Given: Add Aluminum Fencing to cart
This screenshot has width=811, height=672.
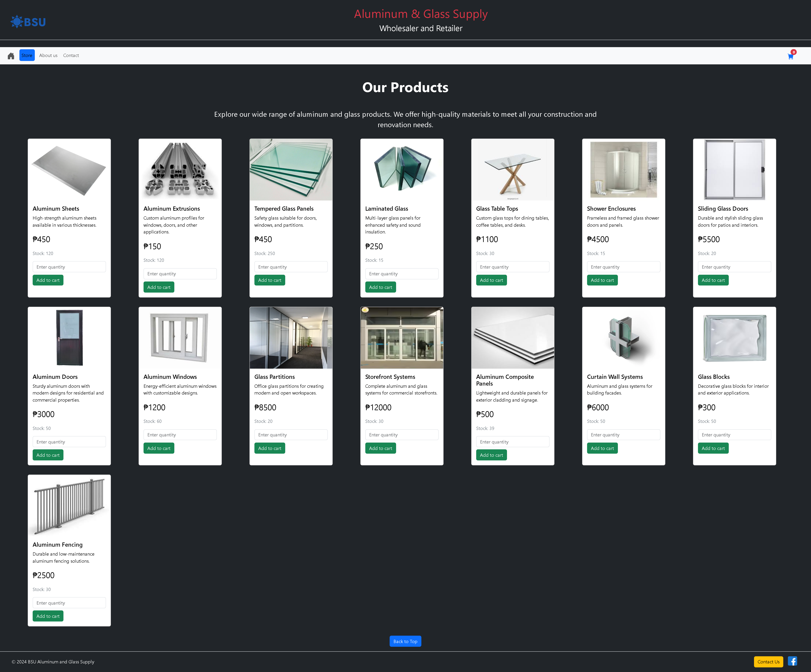Looking at the screenshot, I should coord(48,616).
